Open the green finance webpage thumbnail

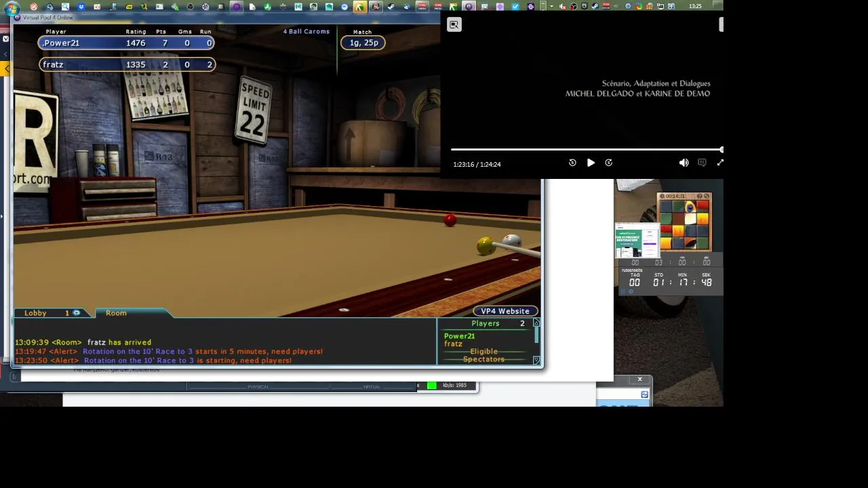coord(637,241)
